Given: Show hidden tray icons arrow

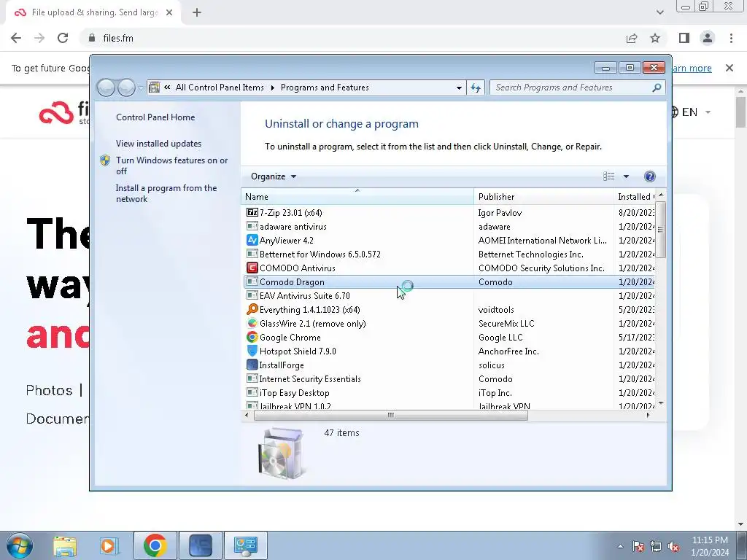Looking at the screenshot, I should pos(620,547).
